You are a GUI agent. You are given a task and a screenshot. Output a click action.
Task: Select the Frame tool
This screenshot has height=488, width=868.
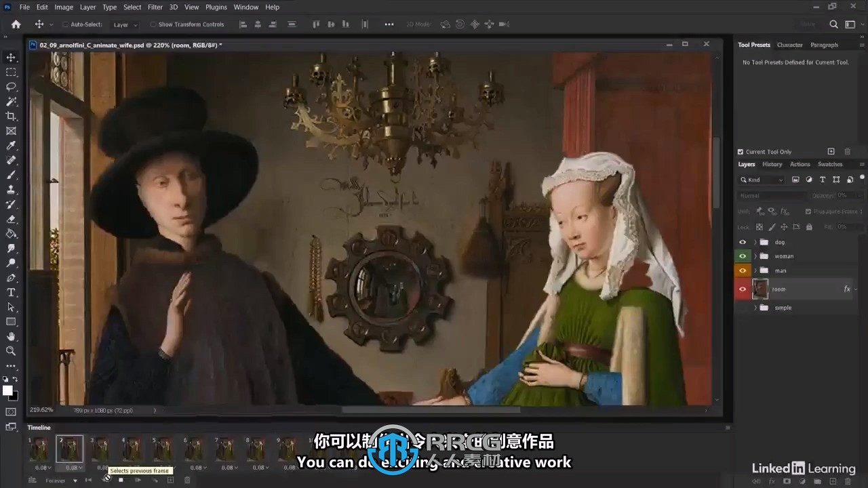pyautogui.click(x=11, y=131)
